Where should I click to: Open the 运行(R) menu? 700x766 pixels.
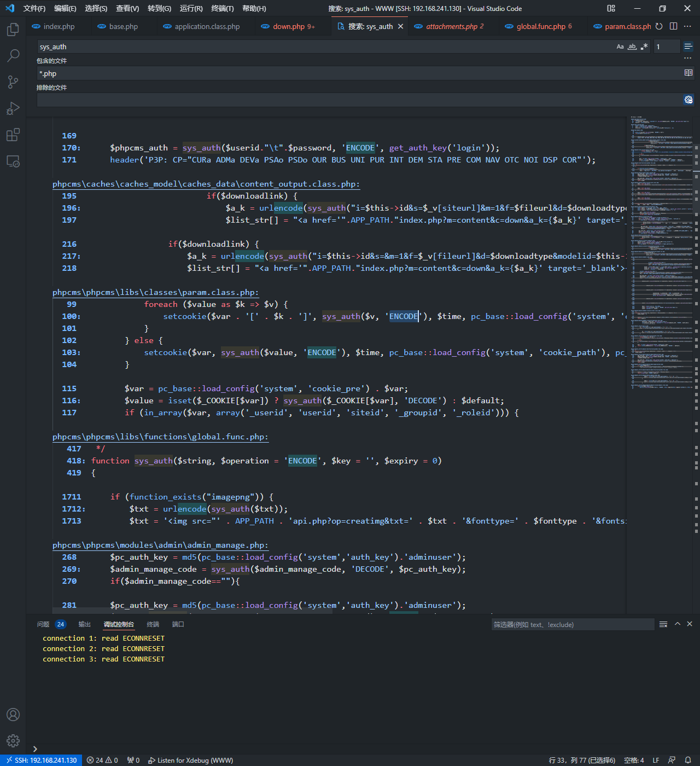(x=191, y=8)
